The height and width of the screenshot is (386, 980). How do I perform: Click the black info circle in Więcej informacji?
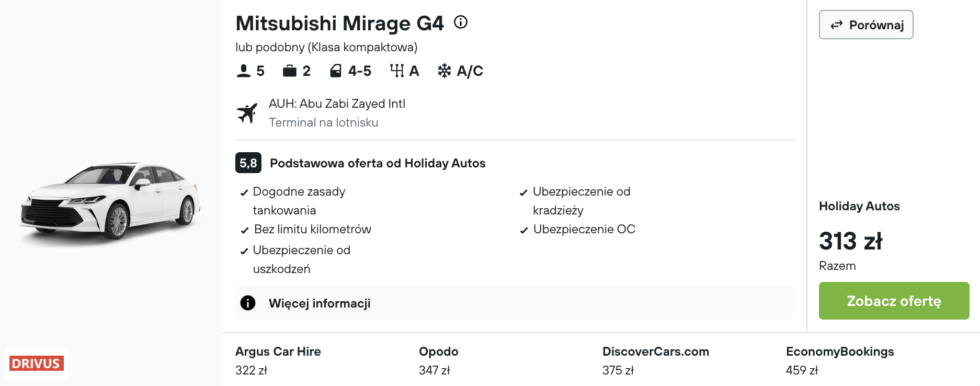[x=248, y=303]
